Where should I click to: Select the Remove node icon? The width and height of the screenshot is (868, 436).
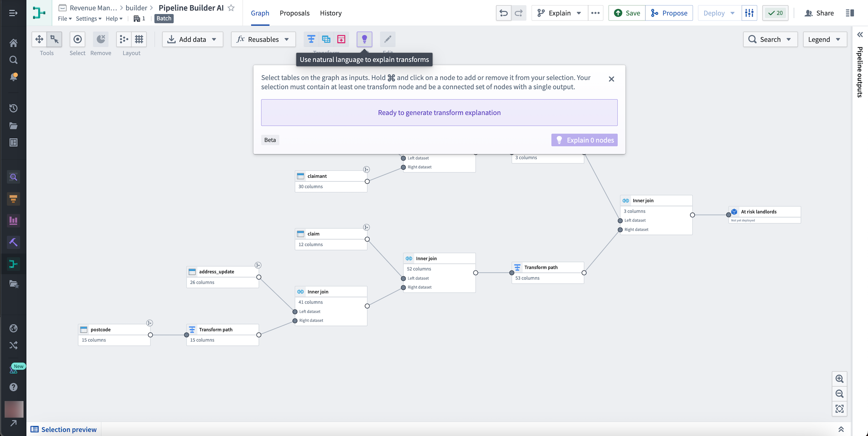coord(101,39)
